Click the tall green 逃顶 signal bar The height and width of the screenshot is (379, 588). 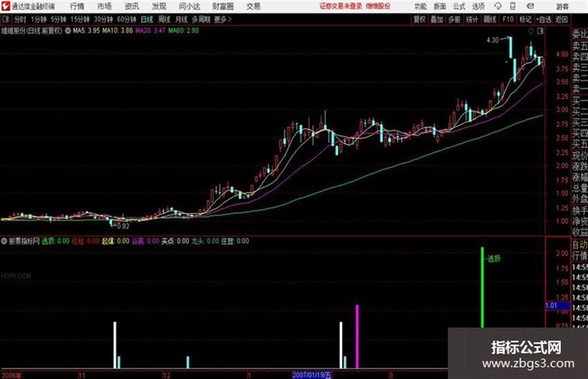(x=482, y=288)
